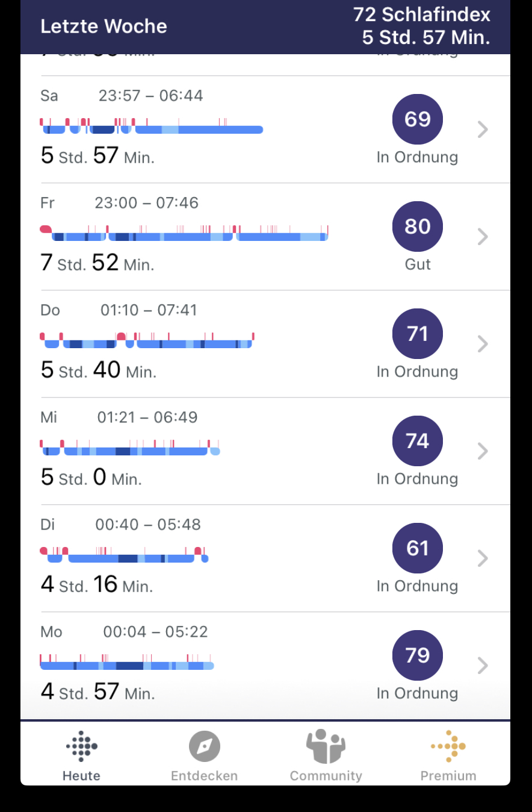The height and width of the screenshot is (812, 532).
Task: Tap the sleep score 80 circle
Action: pos(418,226)
